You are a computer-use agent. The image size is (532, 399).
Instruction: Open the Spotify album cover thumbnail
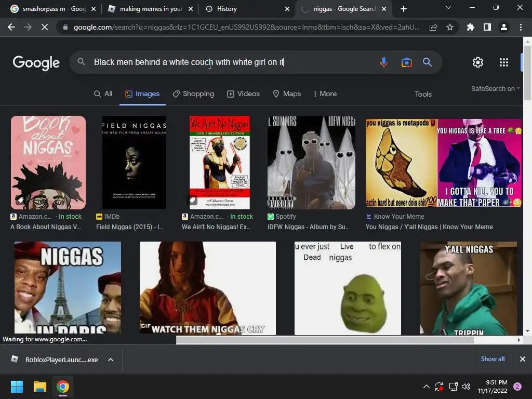coord(312,163)
